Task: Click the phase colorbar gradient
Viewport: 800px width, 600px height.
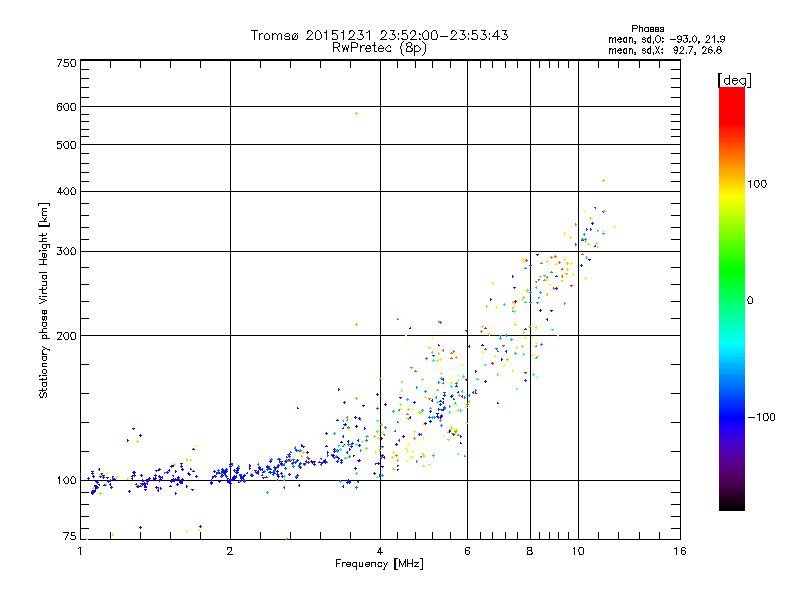Action: [x=732, y=299]
